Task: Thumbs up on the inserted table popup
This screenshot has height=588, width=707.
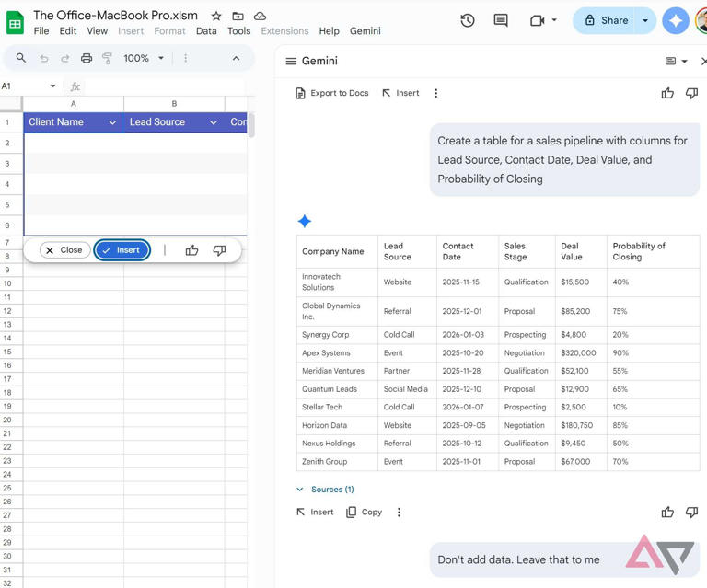Action: click(x=191, y=250)
